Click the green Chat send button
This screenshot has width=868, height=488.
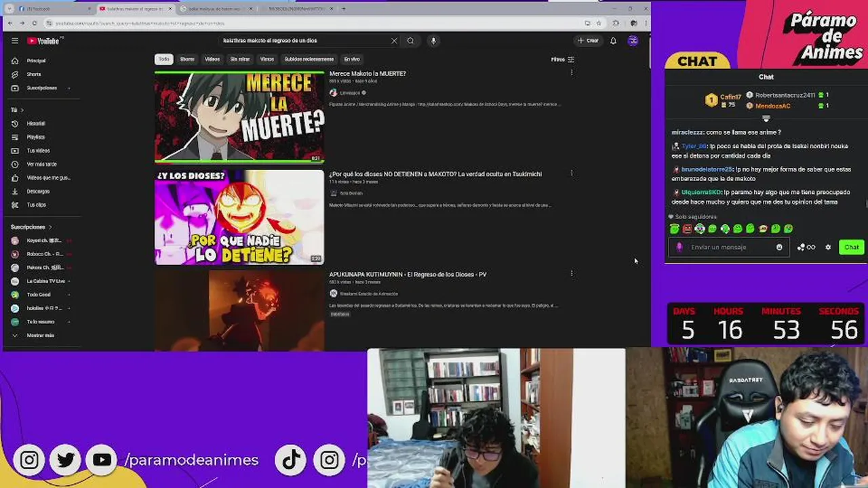click(852, 247)
